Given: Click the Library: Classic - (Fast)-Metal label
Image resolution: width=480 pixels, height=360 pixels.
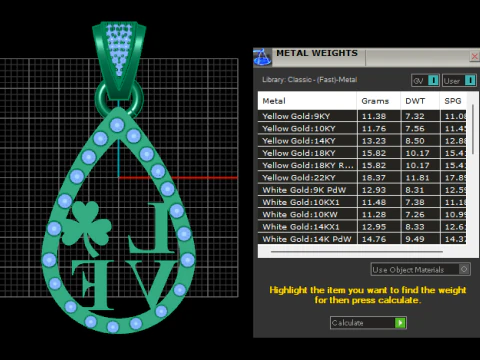Looking at the screenshot, I should pos(310,80).
